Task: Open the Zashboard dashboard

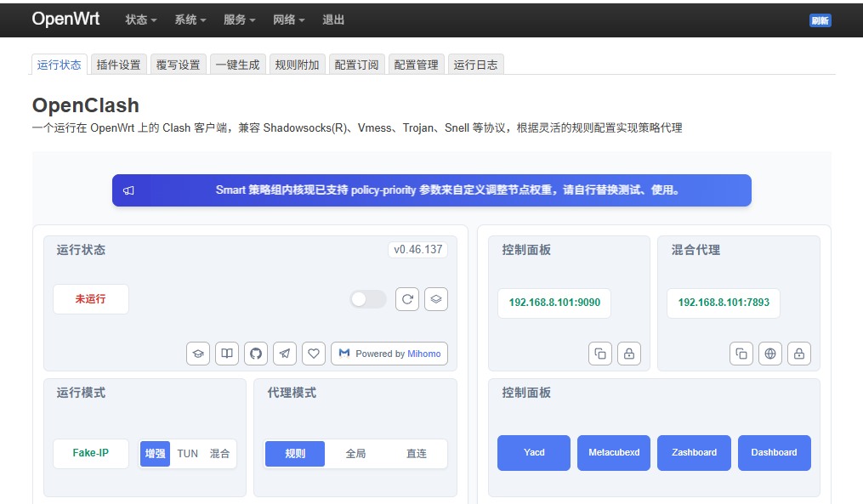Action: [694, 452]
